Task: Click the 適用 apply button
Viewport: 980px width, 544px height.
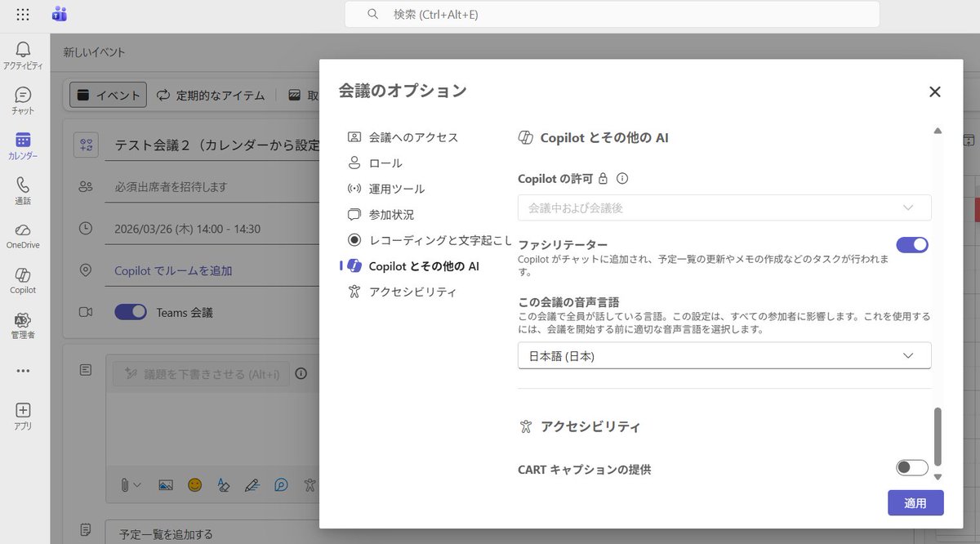Action: point(915,502)
